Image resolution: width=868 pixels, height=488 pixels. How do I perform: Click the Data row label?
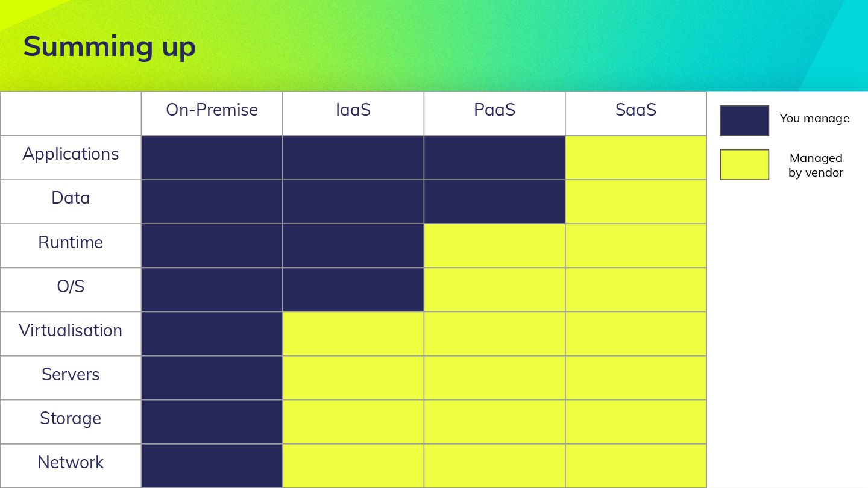point(71,198)
